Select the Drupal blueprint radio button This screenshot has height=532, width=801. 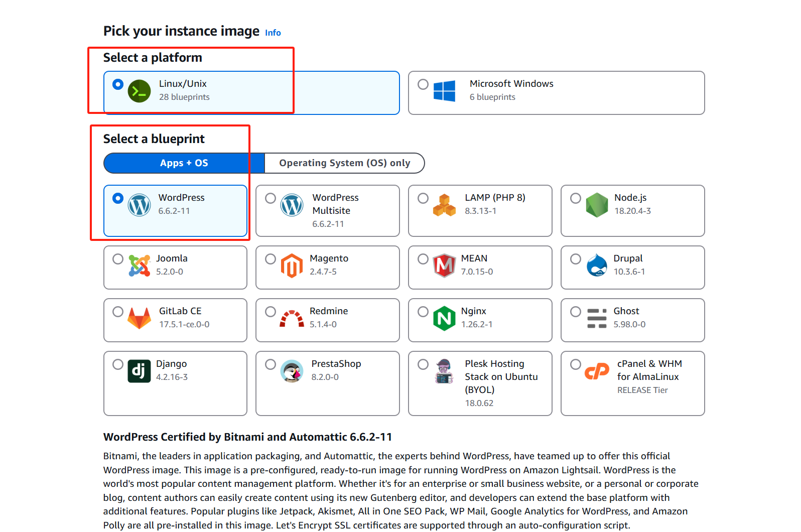pyautogui.click(x=576, y=258)
